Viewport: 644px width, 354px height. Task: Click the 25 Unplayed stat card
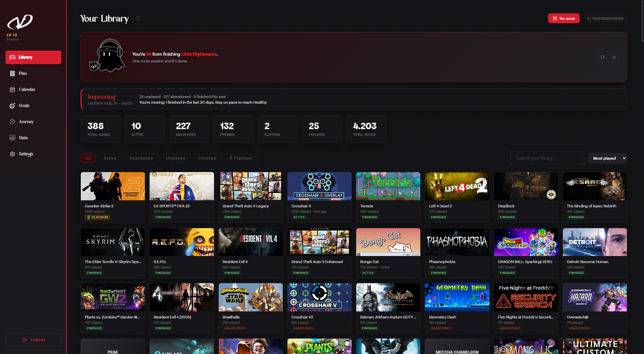tap(322, 130)
